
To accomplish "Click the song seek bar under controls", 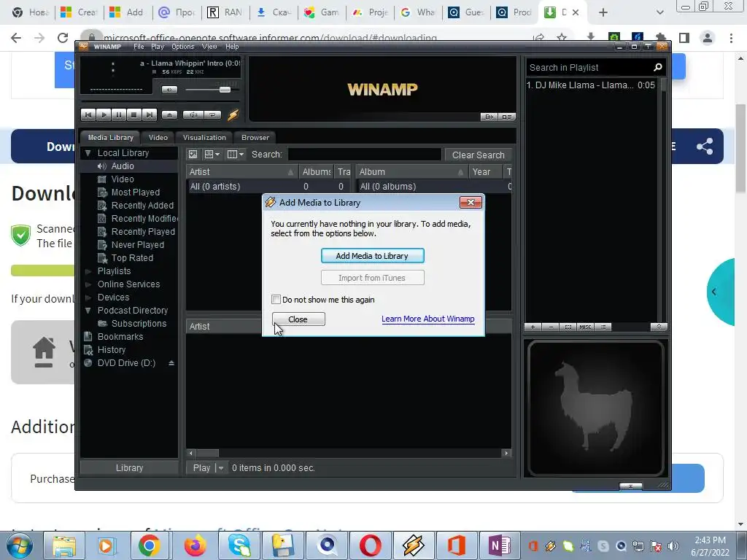I will [x=160, y=102].
